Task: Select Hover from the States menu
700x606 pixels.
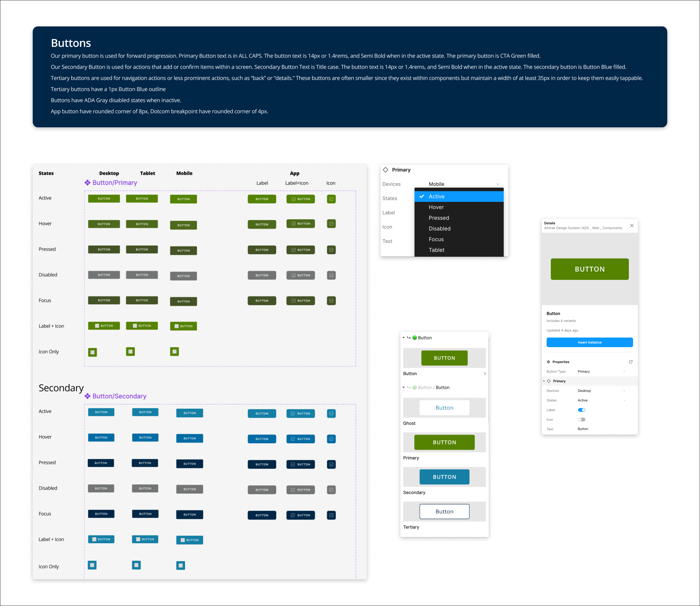Action: [x=436, y=207]
